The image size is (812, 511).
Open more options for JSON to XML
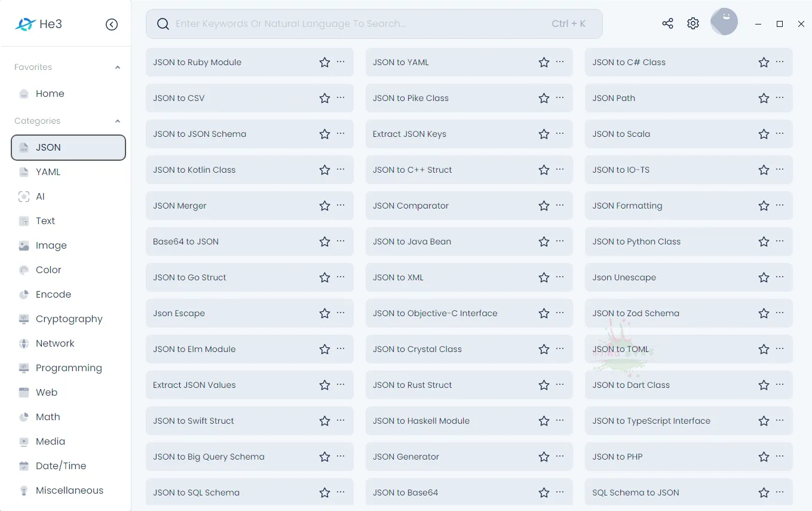pos(560,277)
